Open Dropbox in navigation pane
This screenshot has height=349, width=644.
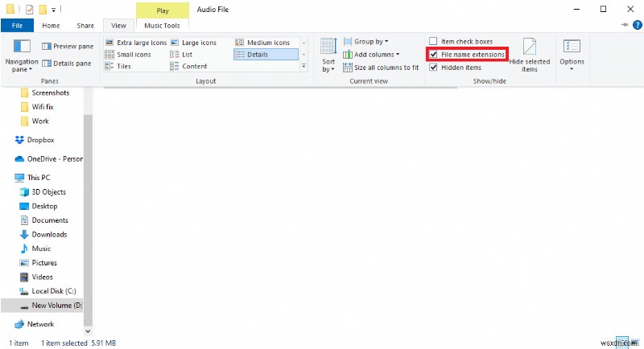coord(35,140)
